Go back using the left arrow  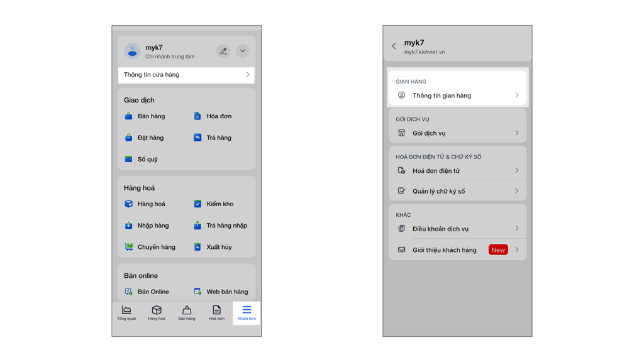pos(394,46)
